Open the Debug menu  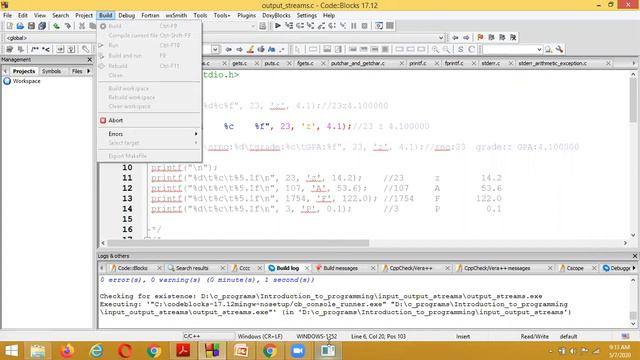(x=127, y=16)
